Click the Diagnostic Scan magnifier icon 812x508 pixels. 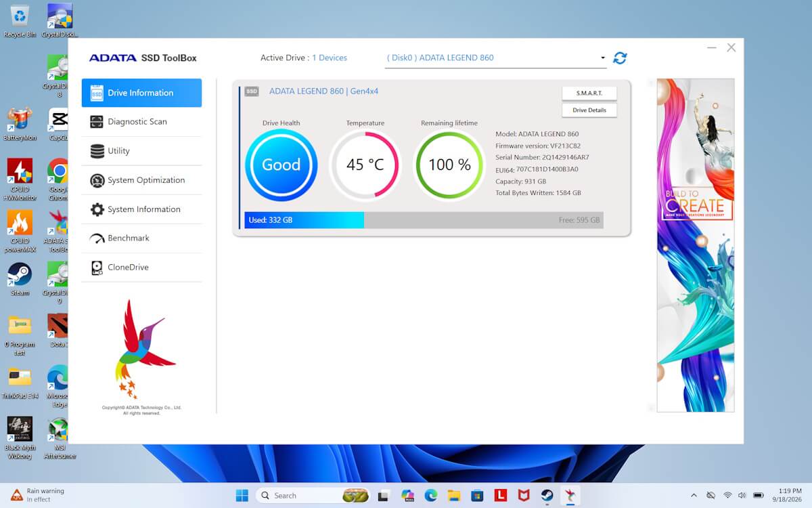(97, 122)
